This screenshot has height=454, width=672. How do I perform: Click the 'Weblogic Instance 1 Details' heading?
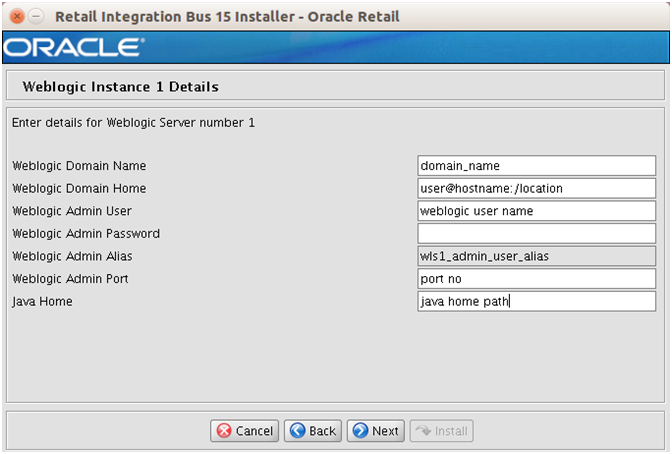[x=120, y=87]
